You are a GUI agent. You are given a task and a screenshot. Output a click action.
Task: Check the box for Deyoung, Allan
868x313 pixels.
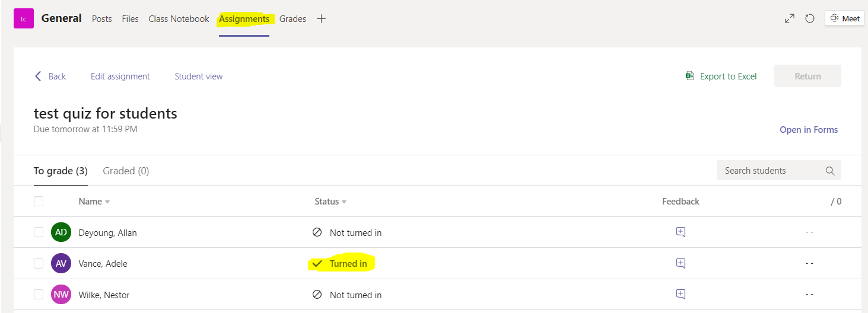tap(39, 232)
